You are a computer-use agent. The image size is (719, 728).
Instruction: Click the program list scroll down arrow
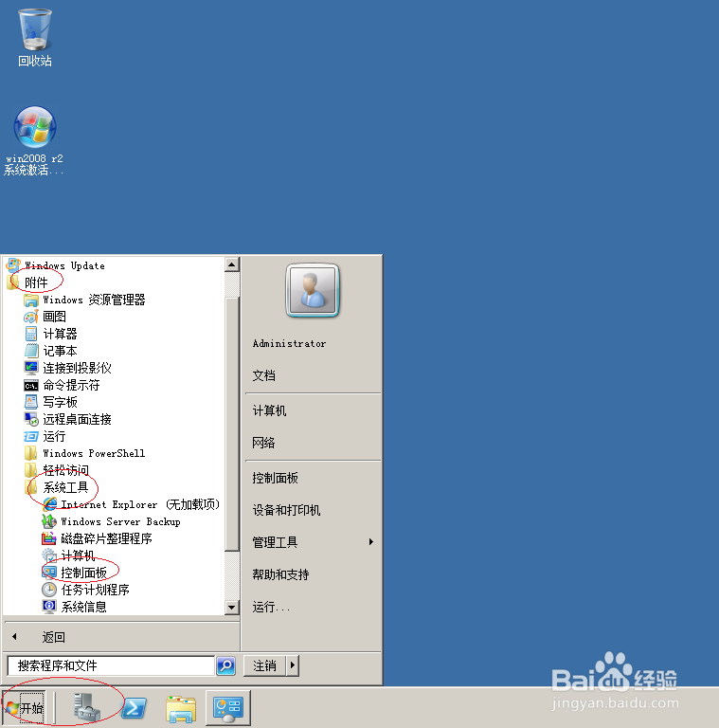231,607
